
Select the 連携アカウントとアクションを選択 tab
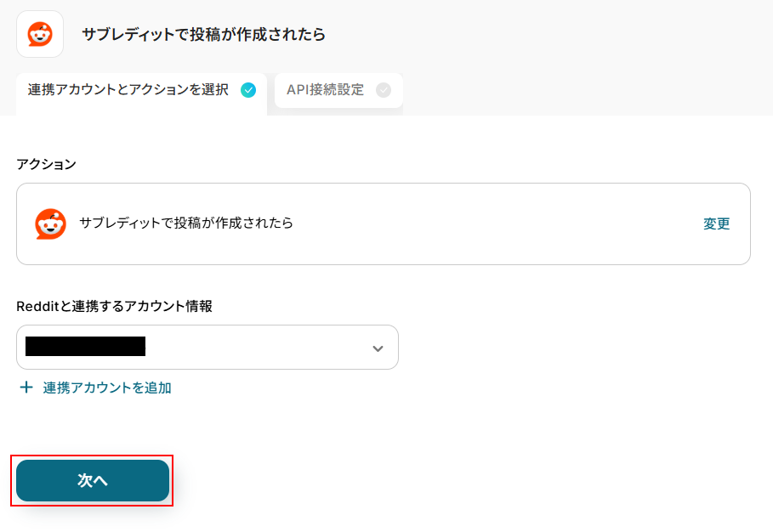(x=128, y=90)
